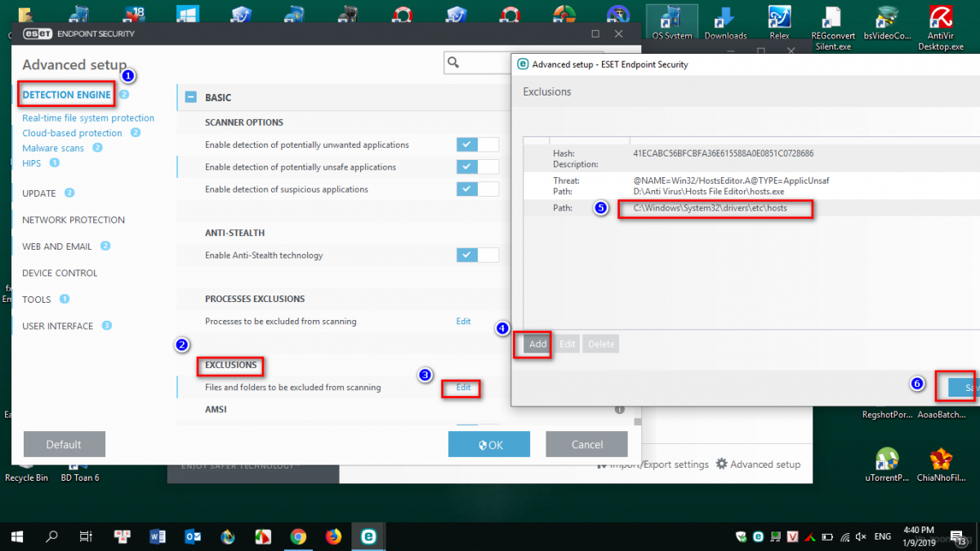Launch Firefox from the taskbar
Image resolution: width=980 pixels, height=551 pixels.
333,536
